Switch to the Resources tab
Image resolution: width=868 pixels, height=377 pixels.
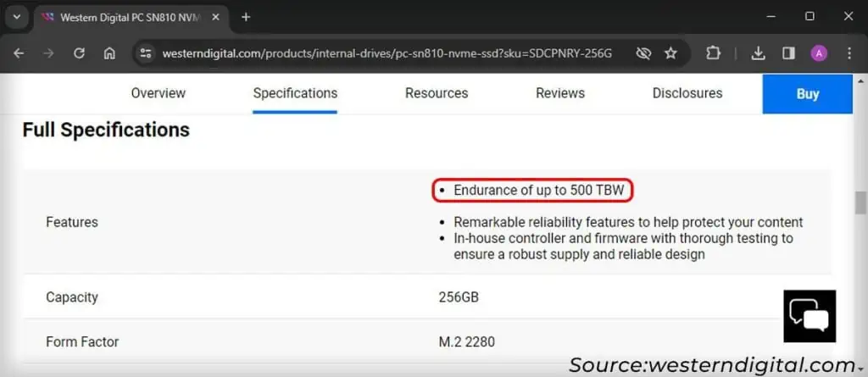click(437, 93)
